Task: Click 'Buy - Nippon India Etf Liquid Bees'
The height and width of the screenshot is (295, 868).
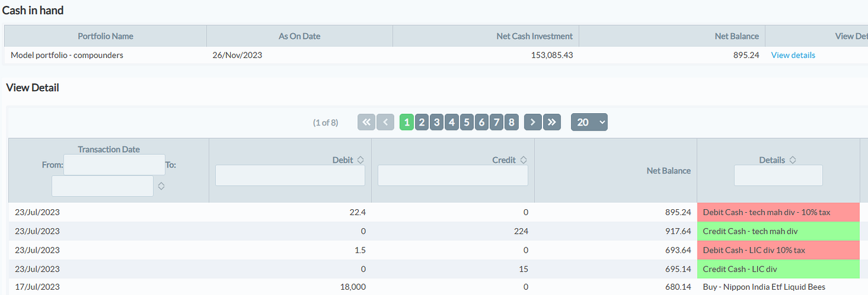Action: point(764,287)
